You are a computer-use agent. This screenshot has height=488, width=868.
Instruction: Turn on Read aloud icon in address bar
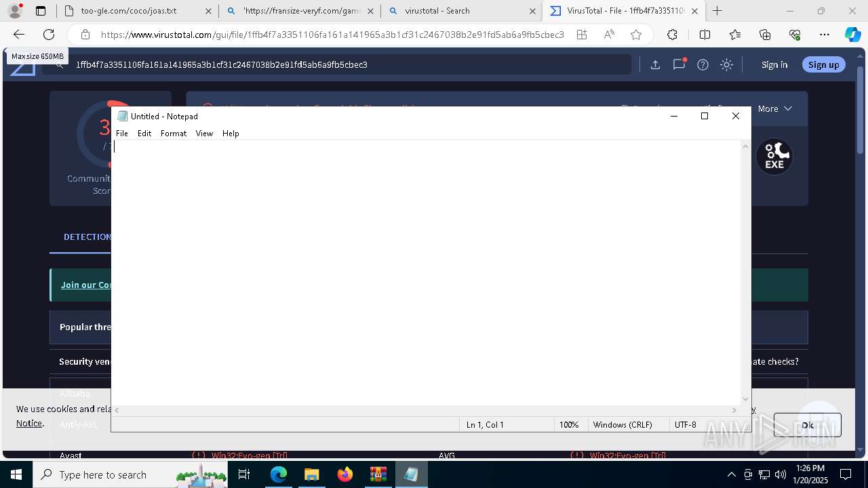(609, 35)
